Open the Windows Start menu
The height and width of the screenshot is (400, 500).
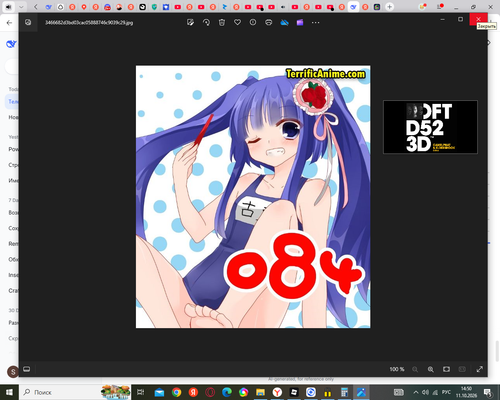pyautogui.click(x=9, y=392)
